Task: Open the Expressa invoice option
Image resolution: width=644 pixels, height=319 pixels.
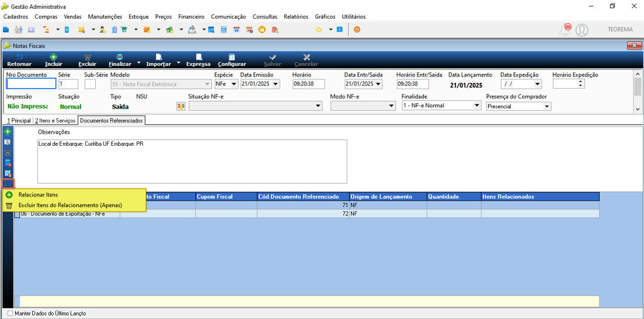Action: pos(199,60)
